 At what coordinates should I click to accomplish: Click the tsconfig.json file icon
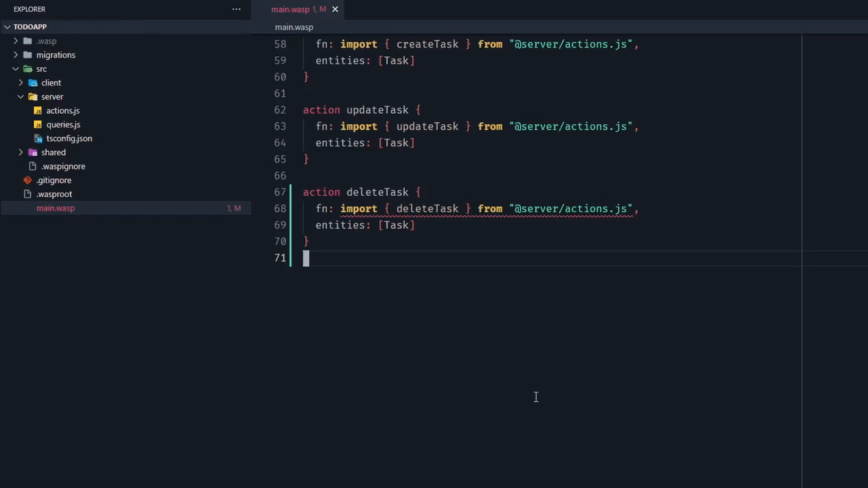(x=38, y=138)
